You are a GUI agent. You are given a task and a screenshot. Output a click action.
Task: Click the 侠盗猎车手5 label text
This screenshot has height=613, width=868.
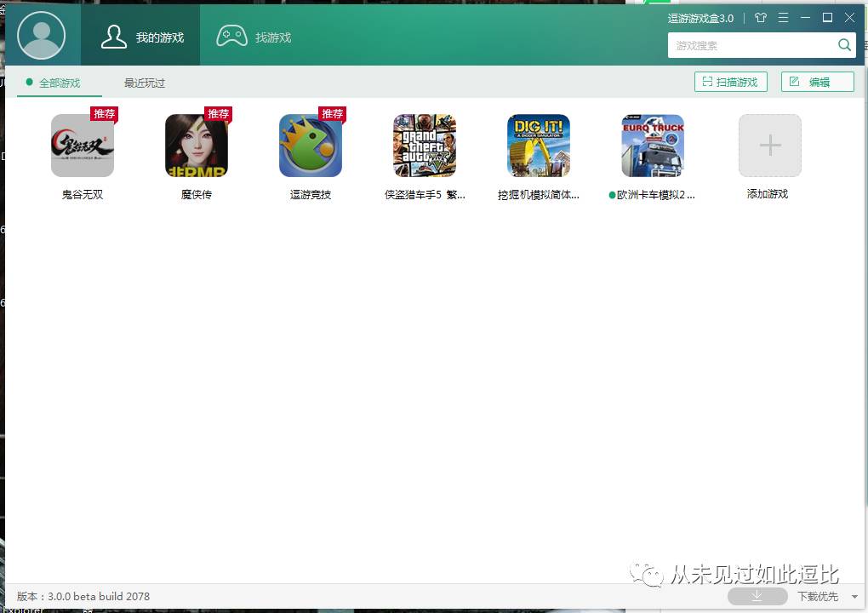(425, 194)
